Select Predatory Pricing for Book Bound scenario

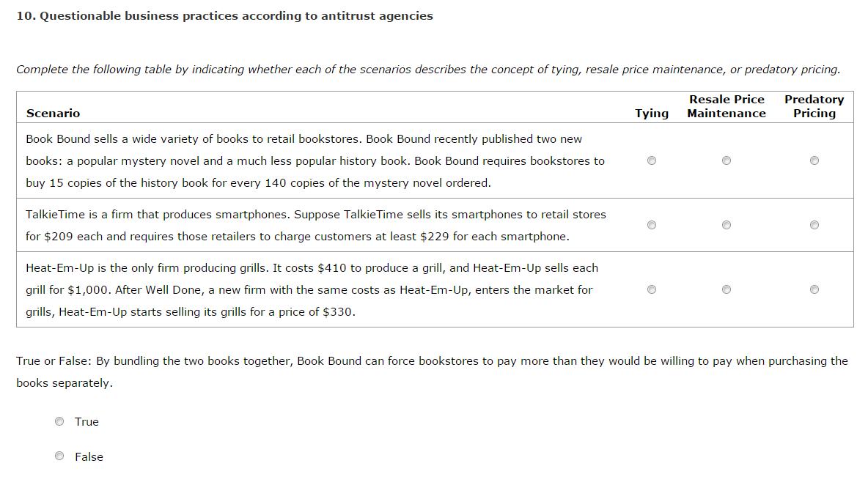(x=814, y=160)
